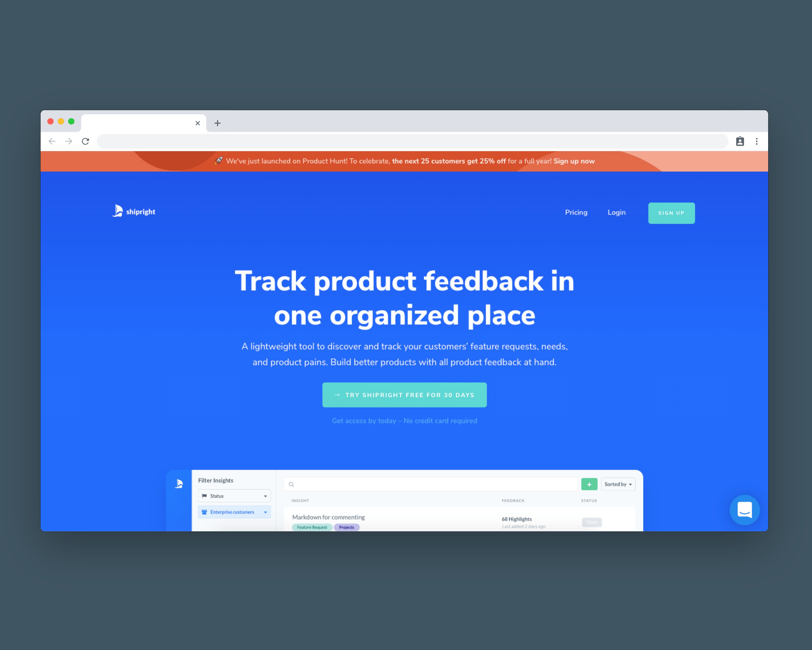Click Sign up now link in banner
The height and width of the screenshot is (650, 812).
[x=574, y=161]
